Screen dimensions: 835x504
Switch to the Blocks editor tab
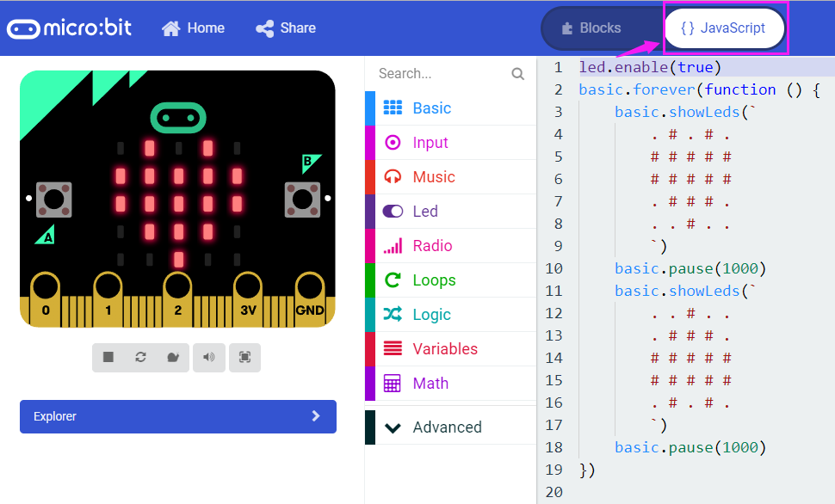(591, 28)
